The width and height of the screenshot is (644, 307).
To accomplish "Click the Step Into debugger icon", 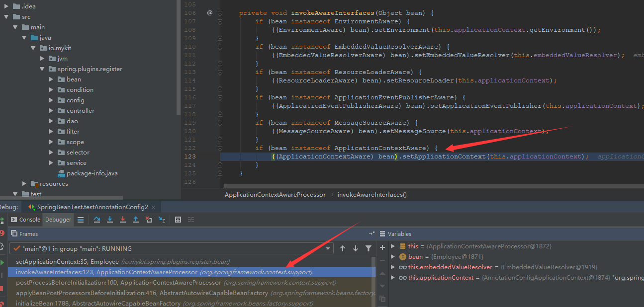I will tap(110, 220).
